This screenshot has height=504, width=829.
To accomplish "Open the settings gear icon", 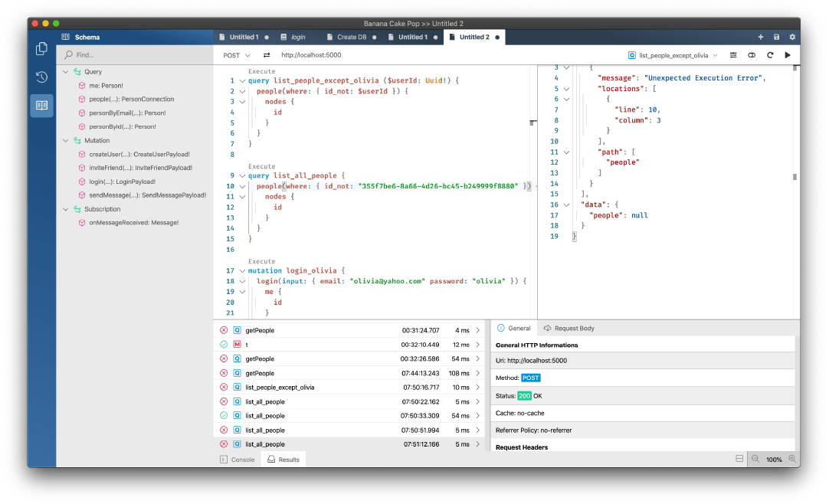I will (792, 37).
